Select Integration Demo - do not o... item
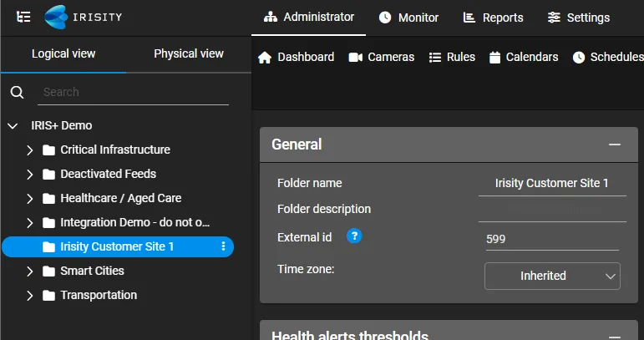644x340 pixels. click(x=135, y=222)
